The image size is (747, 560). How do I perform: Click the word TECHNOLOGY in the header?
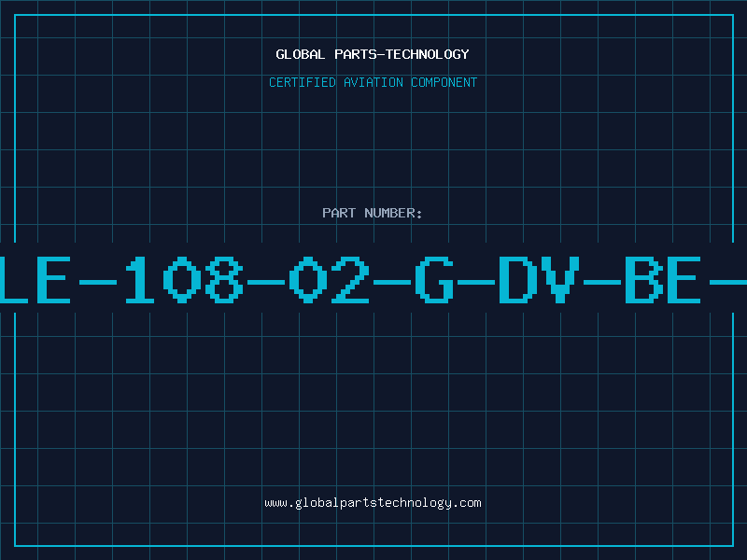point(428,54)
